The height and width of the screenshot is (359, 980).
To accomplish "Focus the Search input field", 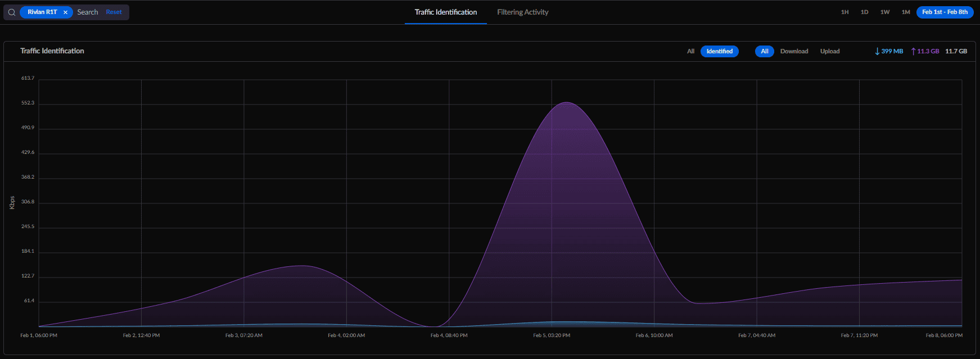I will click(x=88, y=12).
